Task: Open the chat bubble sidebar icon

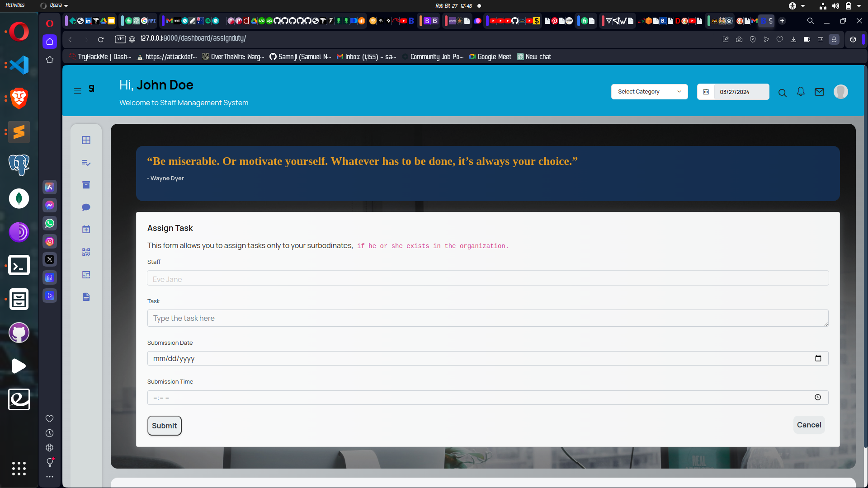Action: click(86, 207)
